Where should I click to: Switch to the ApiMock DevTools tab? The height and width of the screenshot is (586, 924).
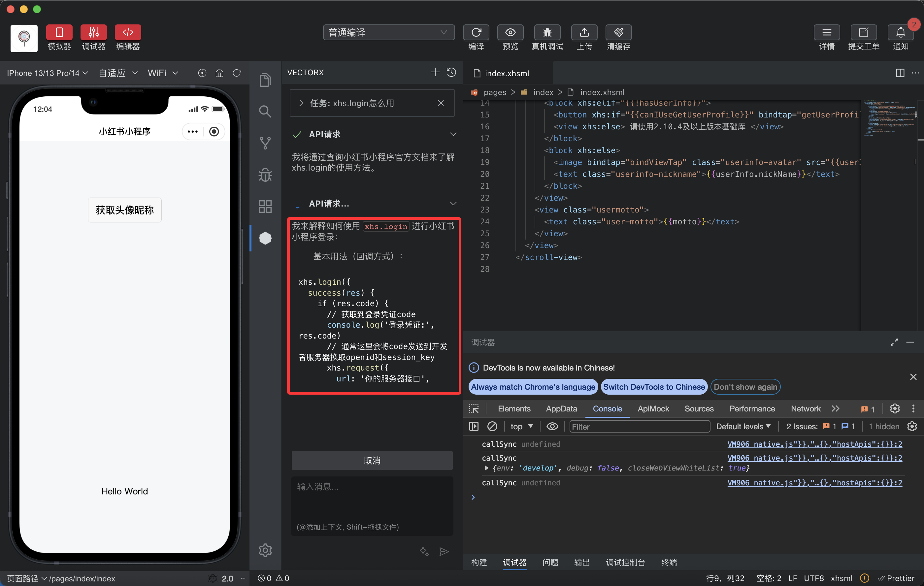coord(653,409)
